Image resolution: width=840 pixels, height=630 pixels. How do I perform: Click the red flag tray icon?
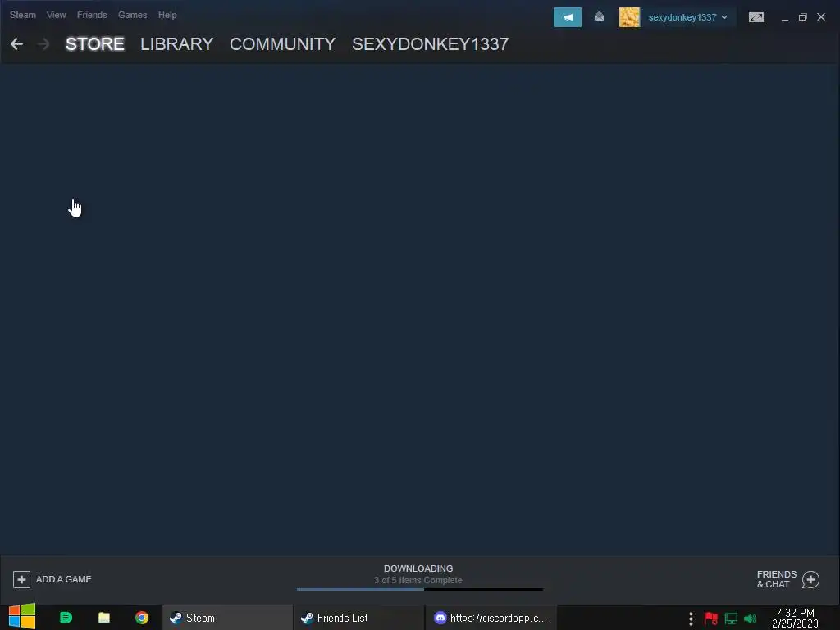(711, 619)
